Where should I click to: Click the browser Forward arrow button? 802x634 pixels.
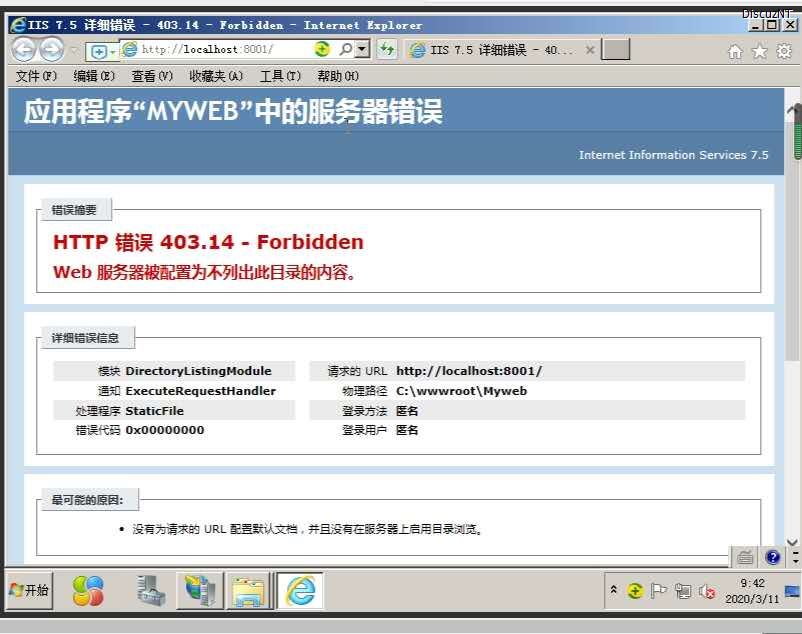click(52, 50)
